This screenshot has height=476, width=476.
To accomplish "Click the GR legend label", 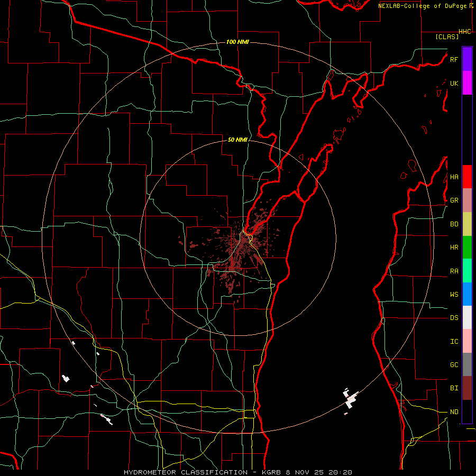I will pyautogui.click(x=454, y=200).
